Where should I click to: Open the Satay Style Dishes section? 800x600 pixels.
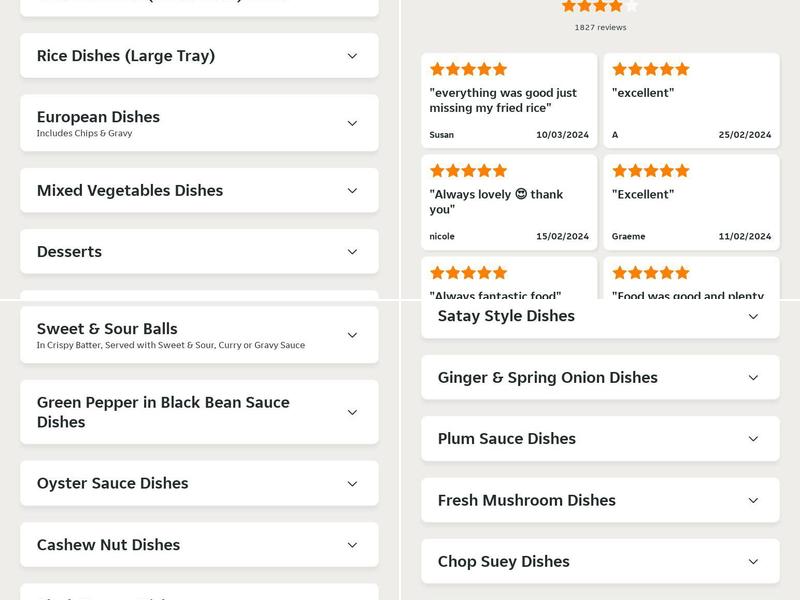click(x=600, y=316)
